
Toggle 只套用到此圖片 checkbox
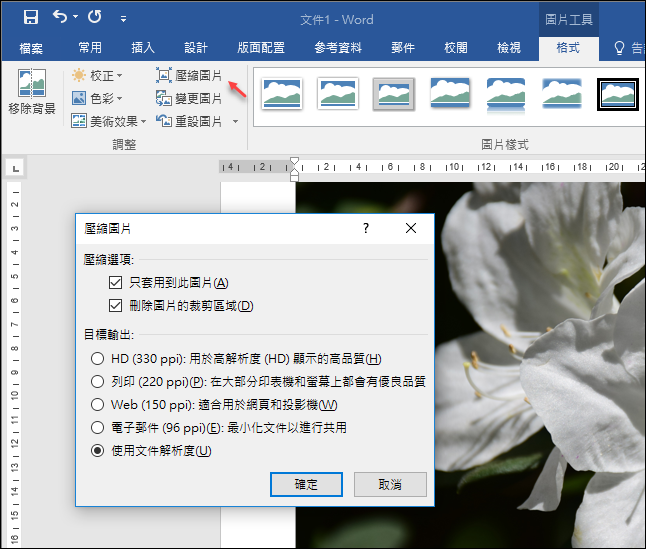pos(115,283)
